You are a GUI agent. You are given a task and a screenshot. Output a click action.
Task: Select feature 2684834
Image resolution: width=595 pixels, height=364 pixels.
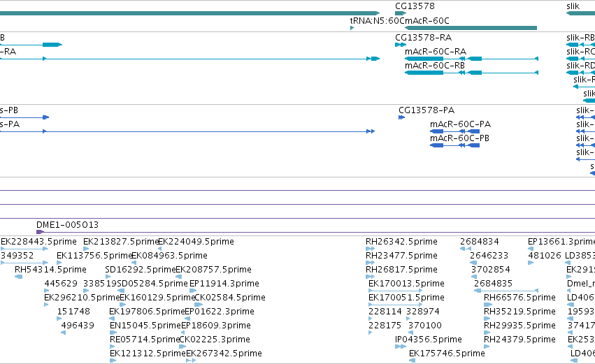click(x=479, y=242)
